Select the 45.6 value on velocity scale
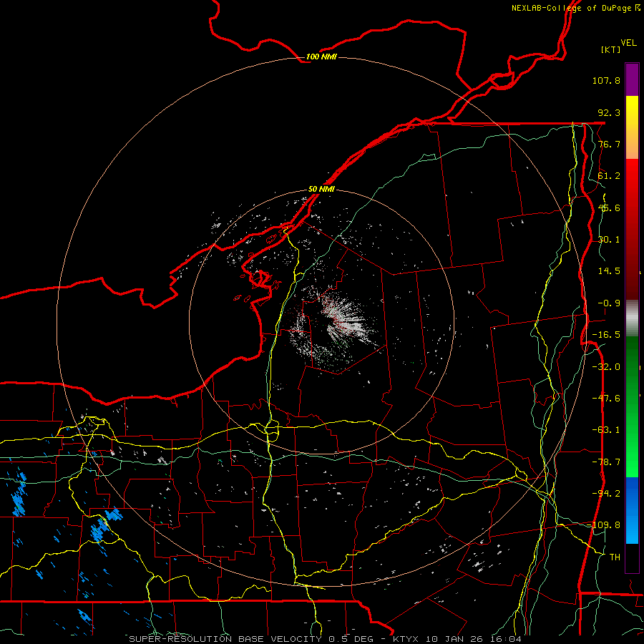Image resolution: width=644 pixels, height=644 pixels. coord(609,208)
